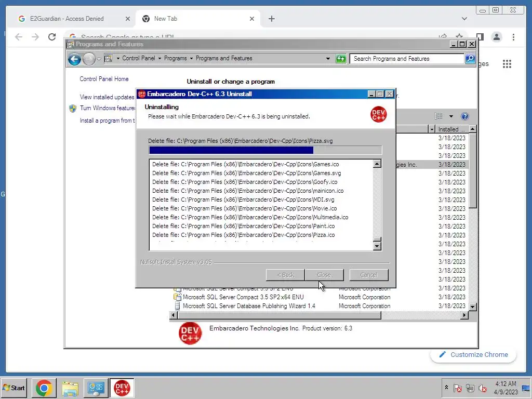532x399 pixels.
Task: Close the New Tab tab
Action: pyautogui.click(x=252, y=19)
